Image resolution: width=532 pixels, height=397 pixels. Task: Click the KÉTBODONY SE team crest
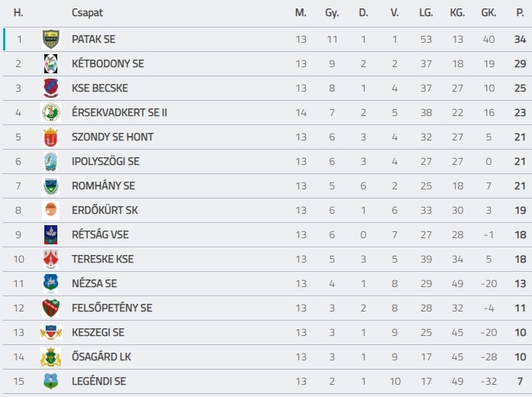(51, 63)
